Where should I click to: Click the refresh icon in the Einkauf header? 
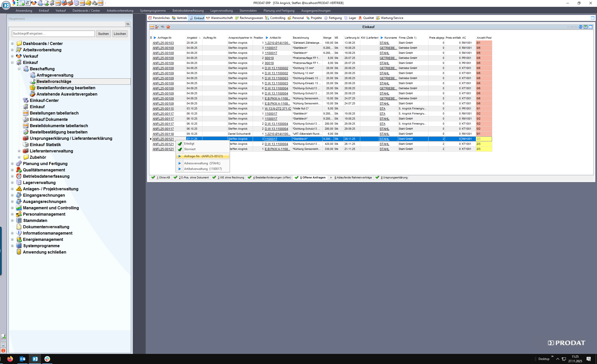[x=581, y=27]
